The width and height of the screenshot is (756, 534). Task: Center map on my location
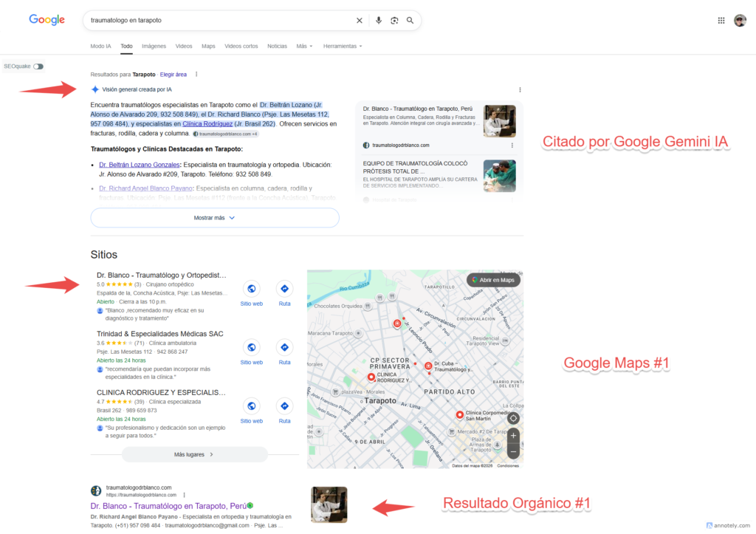514,418
